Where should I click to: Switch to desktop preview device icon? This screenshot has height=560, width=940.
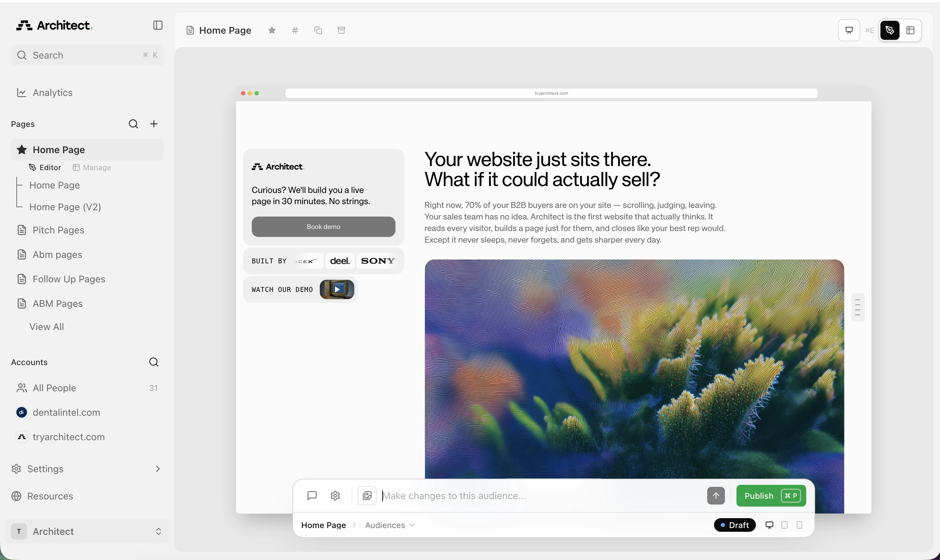point(769,525)
